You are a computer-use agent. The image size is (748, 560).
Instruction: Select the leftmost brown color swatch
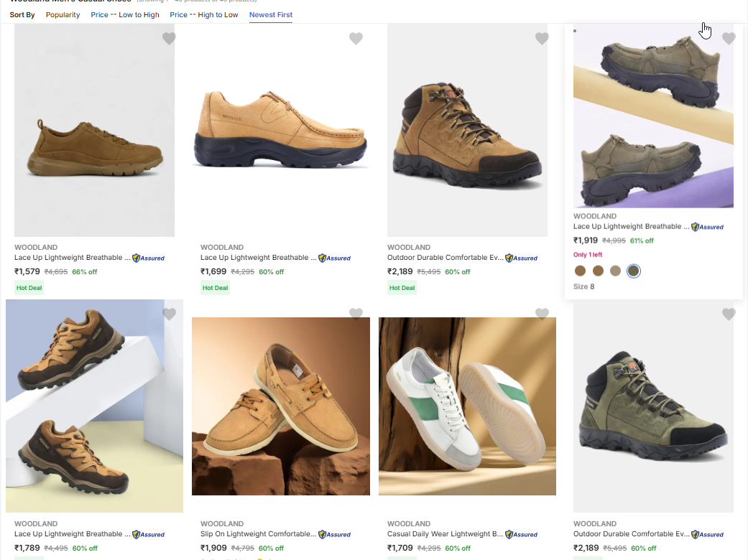click(580, 271)
